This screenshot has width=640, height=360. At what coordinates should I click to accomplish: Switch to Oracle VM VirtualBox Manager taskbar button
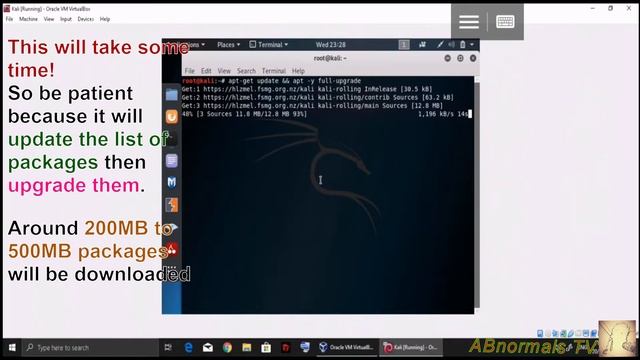347,348
